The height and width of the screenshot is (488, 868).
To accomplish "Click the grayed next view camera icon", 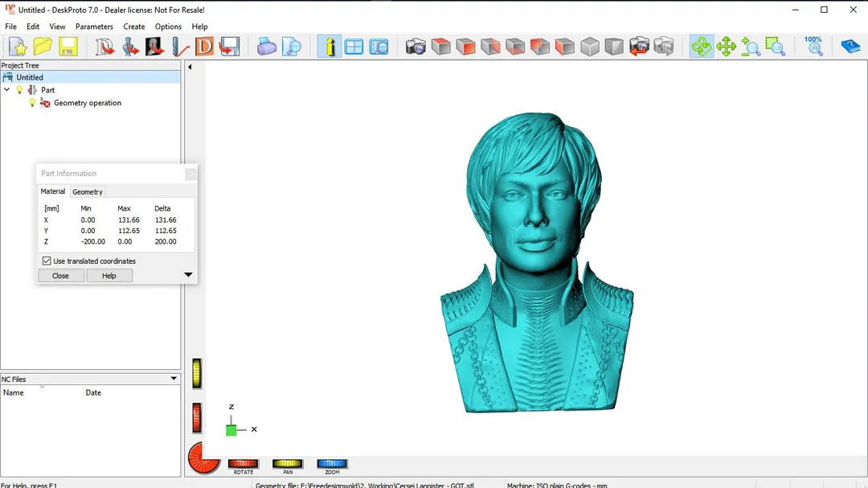I will coord(664,47).
